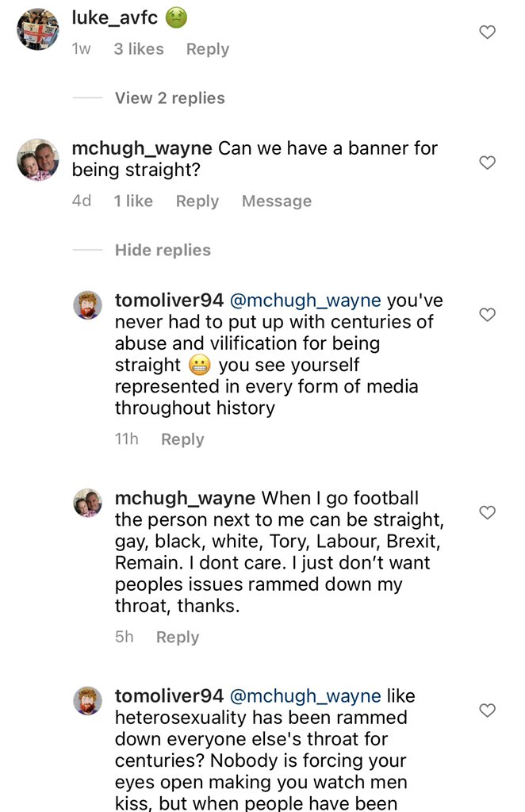
Task: Reply to luke_avfc's comment
Action: point(208,49)
